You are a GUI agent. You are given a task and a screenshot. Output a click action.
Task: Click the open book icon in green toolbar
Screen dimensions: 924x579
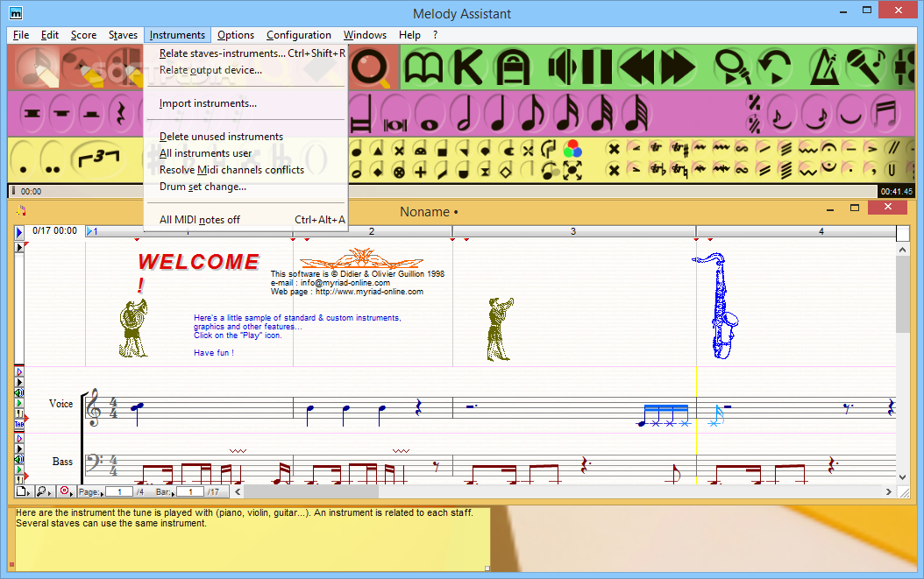(423, 67)
